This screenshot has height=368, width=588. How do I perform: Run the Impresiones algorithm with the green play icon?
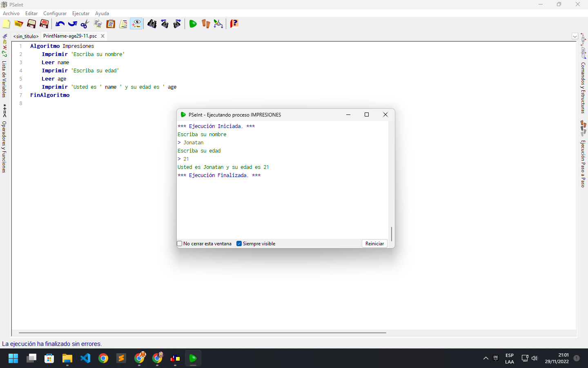coord(193,24)
